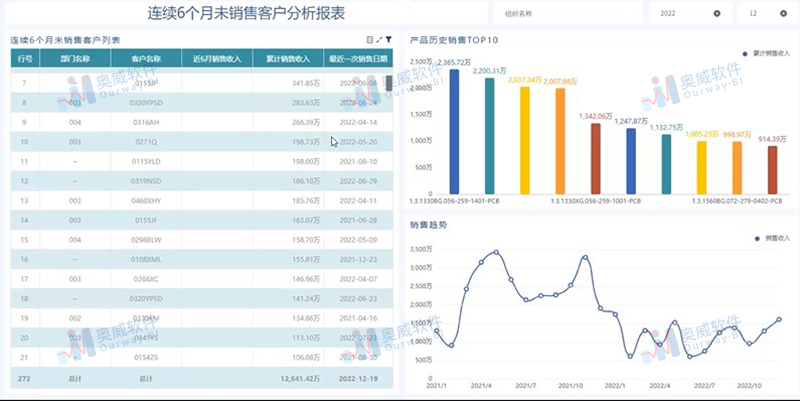This screenshot has width=800, height=401.
Task: Click the last sale date 2022-06-29
Action: [x=358, y=181]
